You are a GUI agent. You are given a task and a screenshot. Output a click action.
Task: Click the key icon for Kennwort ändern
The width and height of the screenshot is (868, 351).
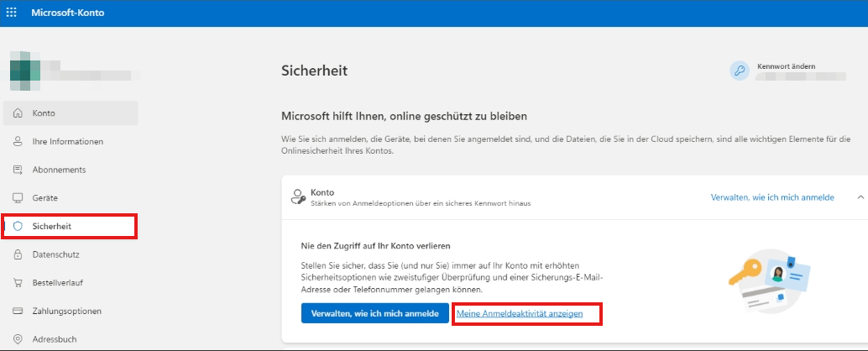(740, 71)
